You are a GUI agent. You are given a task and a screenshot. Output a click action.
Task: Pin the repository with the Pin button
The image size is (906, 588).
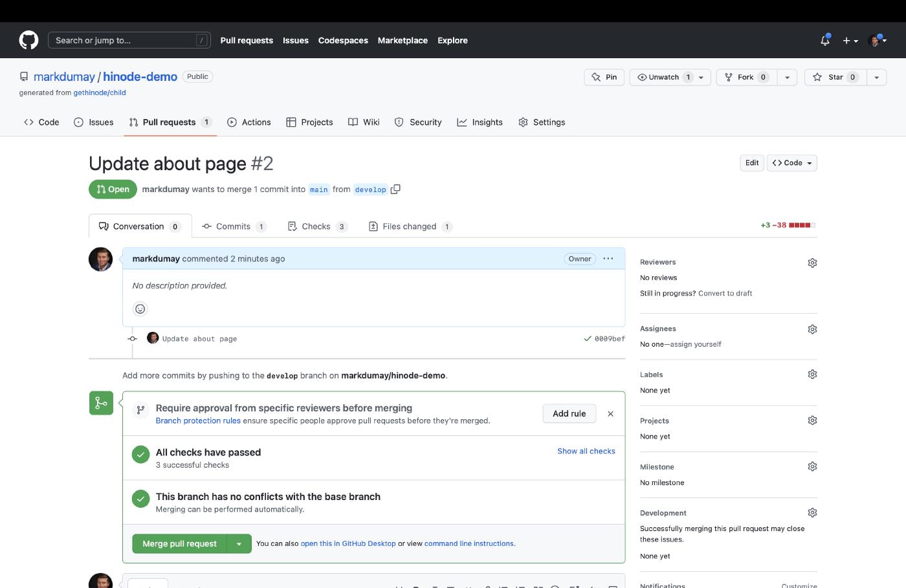(604, 77)
